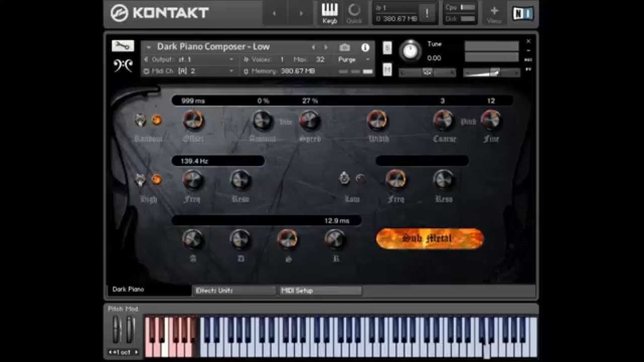Switch to the Dark Piano tab
Viewport: 644px width, 362px height.
click(x=149, y=290)
